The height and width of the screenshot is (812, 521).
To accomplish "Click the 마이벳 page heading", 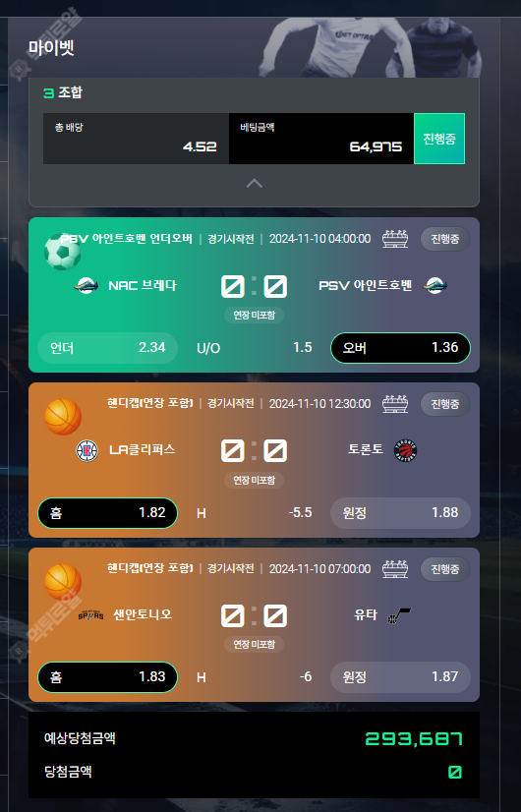I will click(51, 47).
